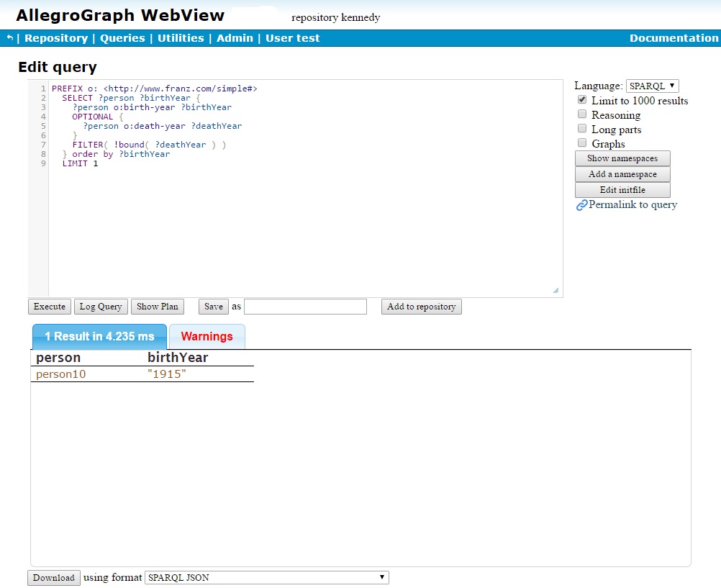Click the Show Plan button

tap(157, 306)
